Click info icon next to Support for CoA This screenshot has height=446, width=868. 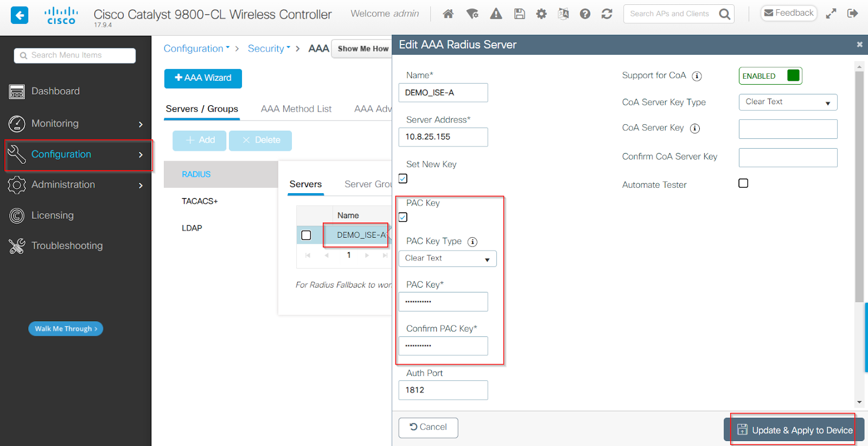pos(697,76)
